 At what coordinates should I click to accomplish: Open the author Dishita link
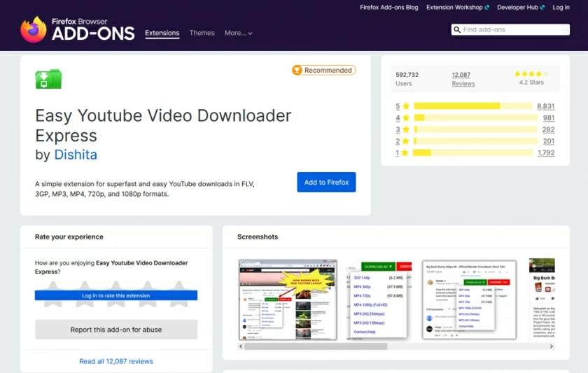76,155
